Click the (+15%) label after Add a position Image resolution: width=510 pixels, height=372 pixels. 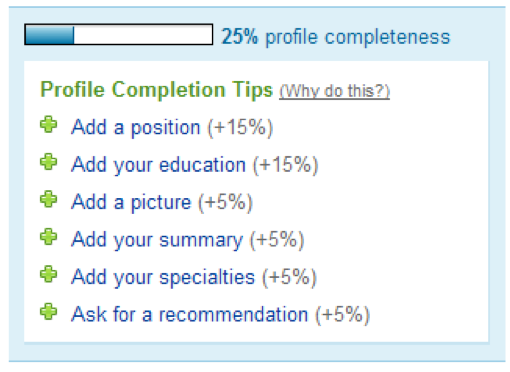pyautogui.click(x=240, y=127)
